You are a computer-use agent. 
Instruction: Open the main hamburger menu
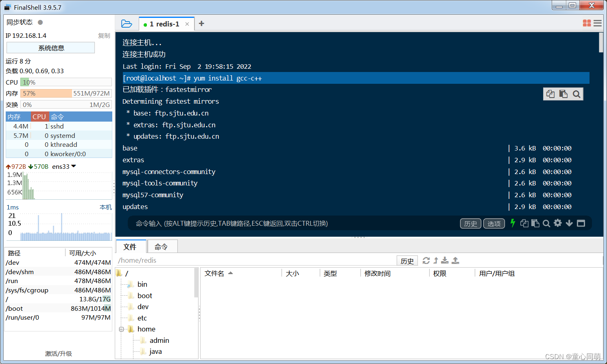coord(598,23)
